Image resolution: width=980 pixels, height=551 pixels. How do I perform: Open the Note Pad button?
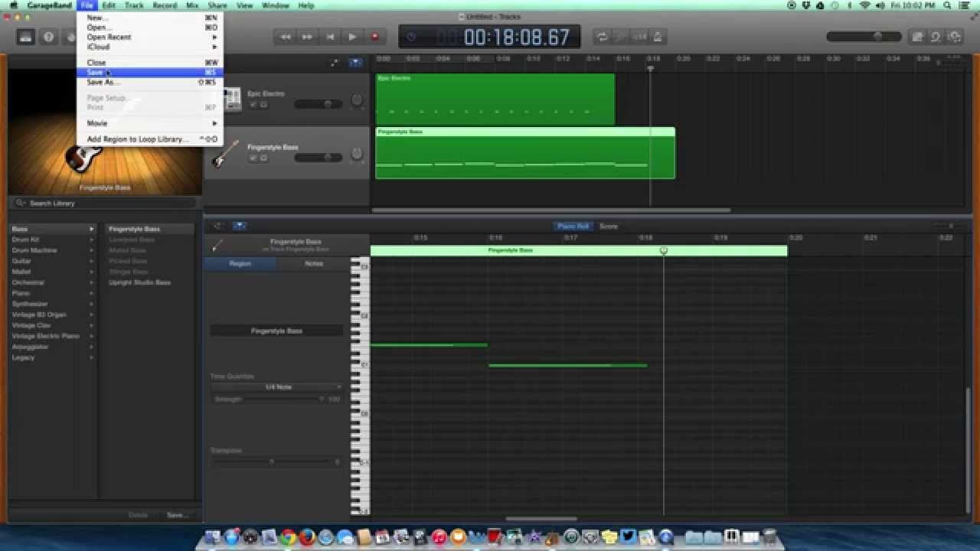(x=917, y=36)
